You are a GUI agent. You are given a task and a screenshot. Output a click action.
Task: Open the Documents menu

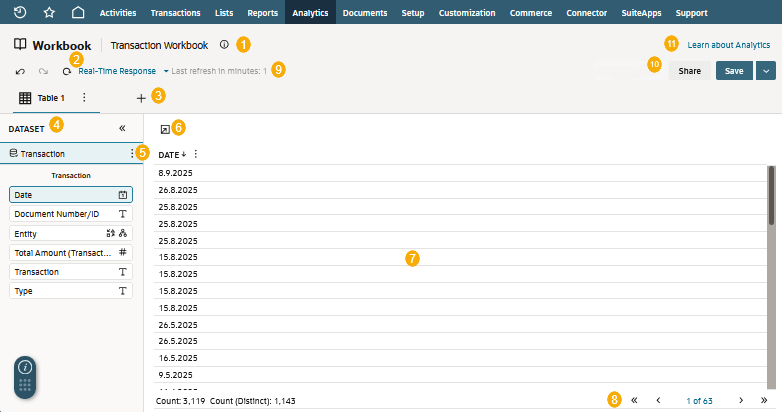365,13
